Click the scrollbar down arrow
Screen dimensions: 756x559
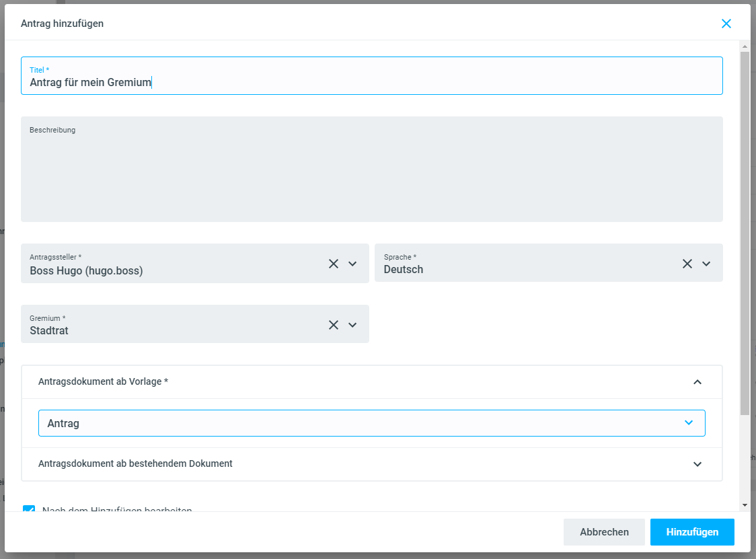pyautogui.click(x=745, y=505)
